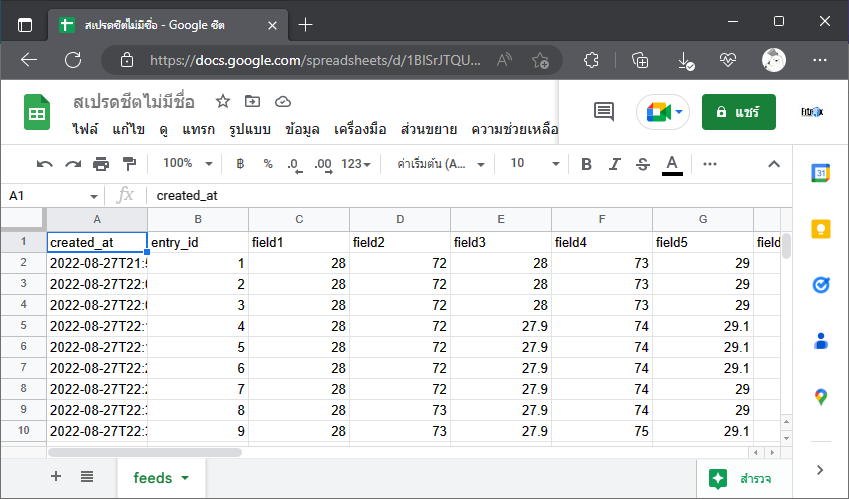Reload the page in browser
Image resolution: width=849 pixels, height=499 pixels.
(x=73, y=60)
